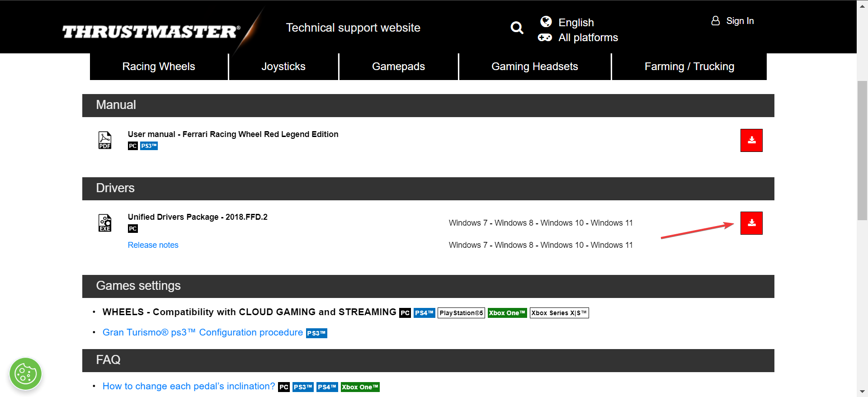868x397 pixels.
Task: Click the Thrustmaster logo
Action: pyautogui.click(x=151, y=32)
